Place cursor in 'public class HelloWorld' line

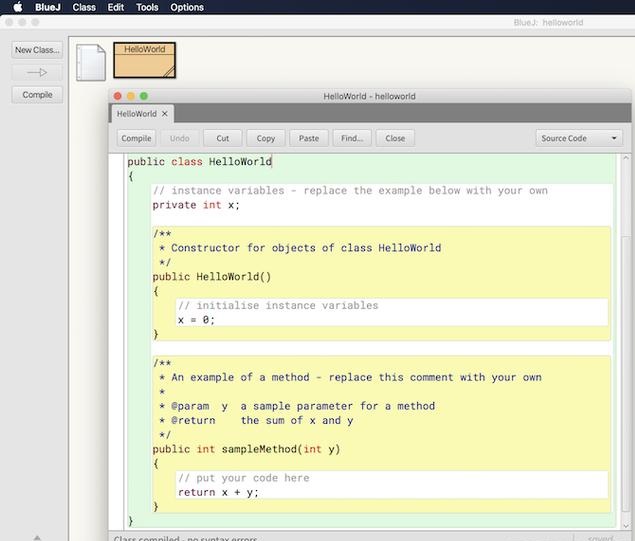(200, 162)
